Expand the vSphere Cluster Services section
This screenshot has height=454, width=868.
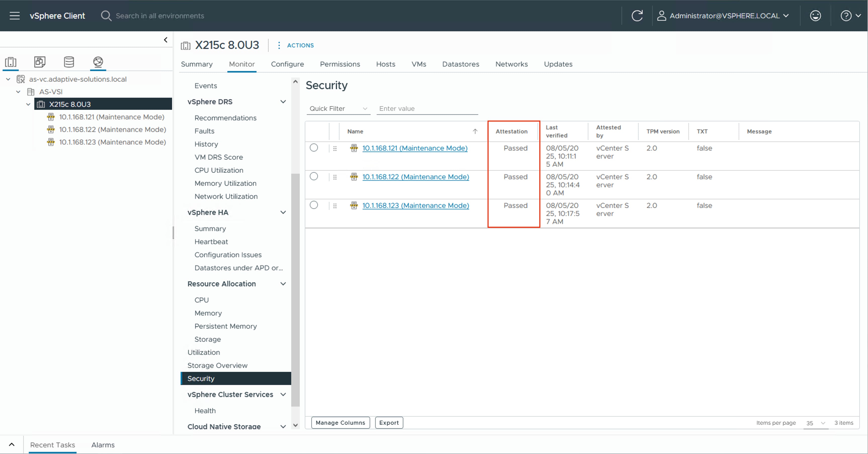coord(283,394)
